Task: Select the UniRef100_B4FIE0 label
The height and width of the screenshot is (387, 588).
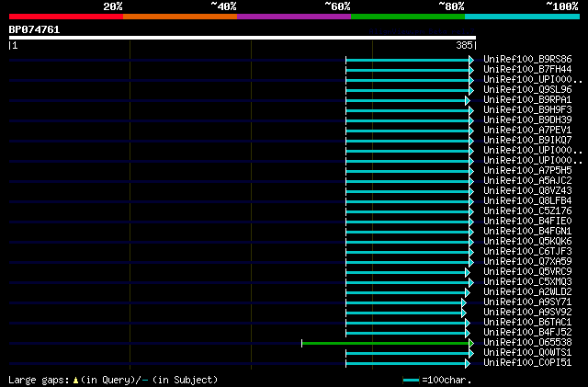Action: pos(527,222)
